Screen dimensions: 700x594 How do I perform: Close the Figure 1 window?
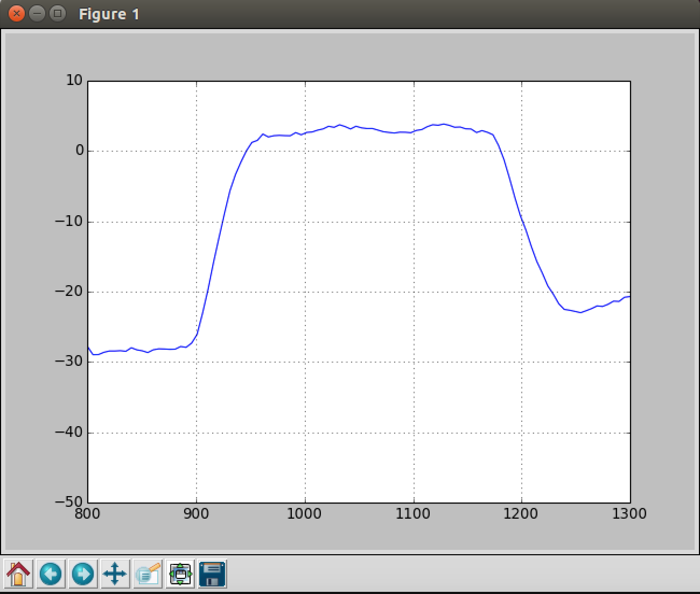17,13
